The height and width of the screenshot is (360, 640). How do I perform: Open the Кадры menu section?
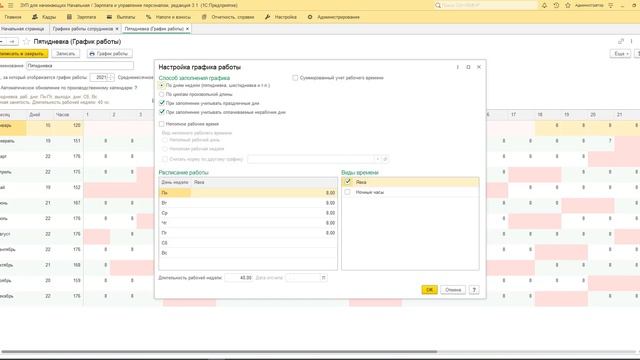tap(49, 17)
